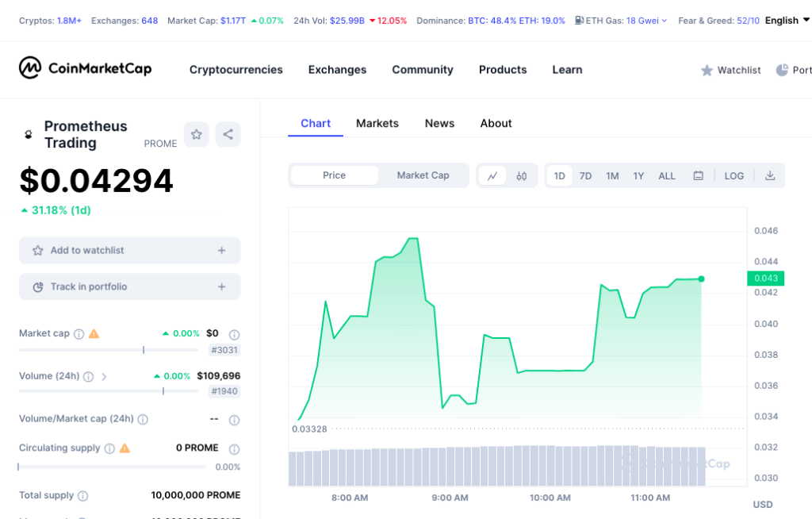
Task: Click the Market cap warning triangle icon
Action: click(93, 333)
